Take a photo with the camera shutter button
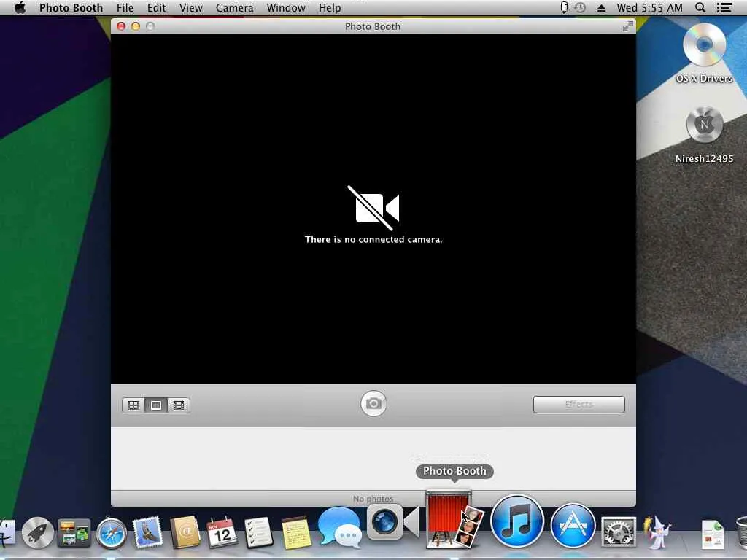This screenshot has height=560, width=747. [x=373, y=404]
